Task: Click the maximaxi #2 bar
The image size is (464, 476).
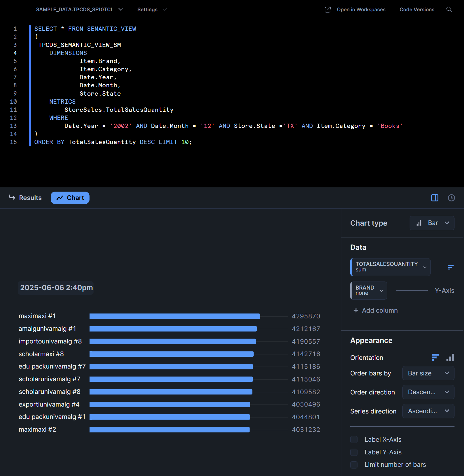Action: (170, 430)
